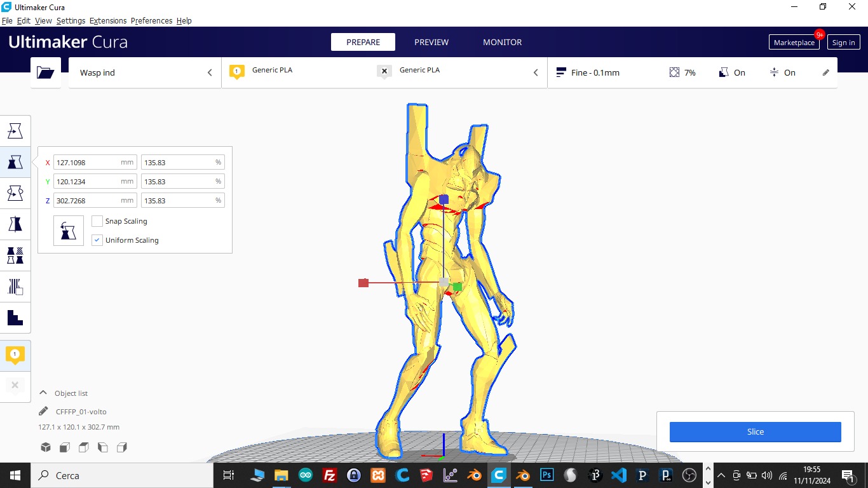Viewport: 868px width, 488px height.
Task: Enable the Snap Scaling checkbox
Action: [x=97, y=221]
